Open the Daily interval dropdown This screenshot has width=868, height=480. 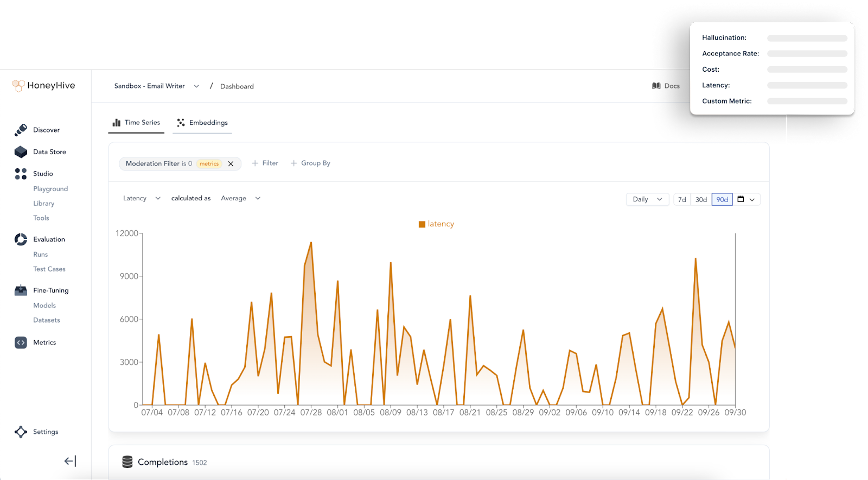[x=647, y=199]
